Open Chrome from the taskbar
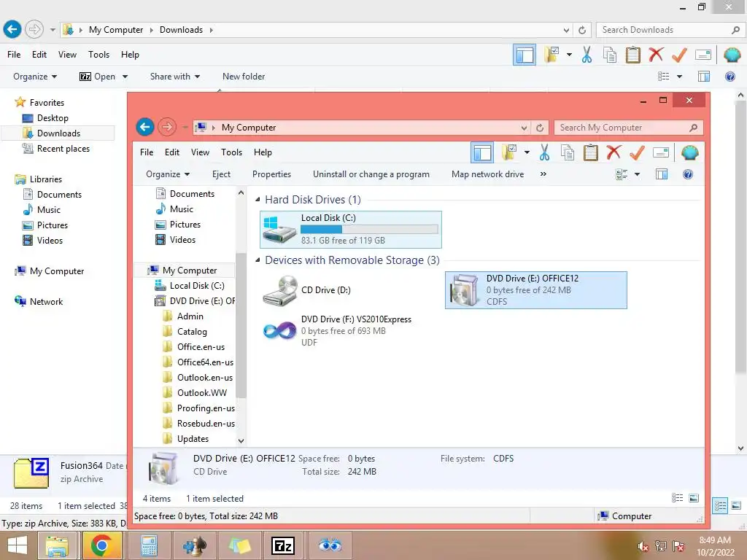Image resolution: width=747 pixels, height=560 pixels. (102, 545)
